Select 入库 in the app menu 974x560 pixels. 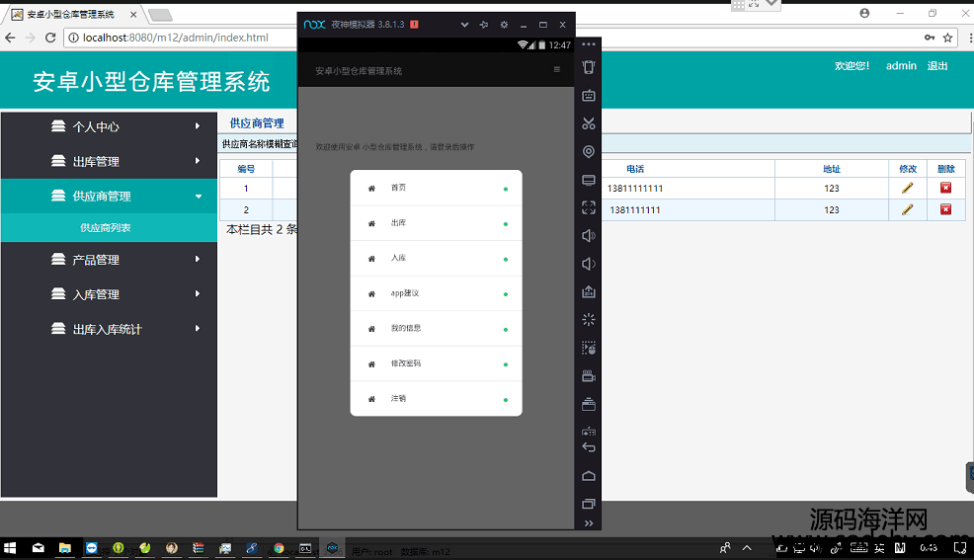click(x=436, y=258)
